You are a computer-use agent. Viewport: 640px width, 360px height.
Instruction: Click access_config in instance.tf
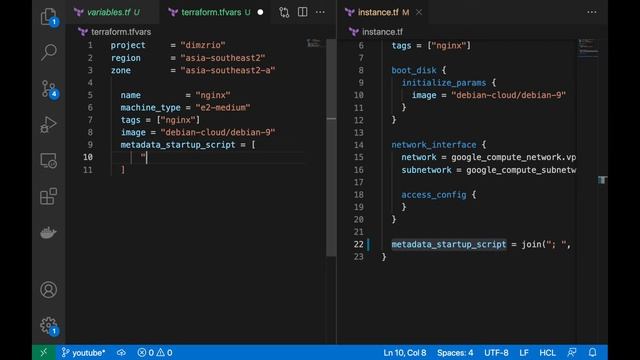point(434,195)
